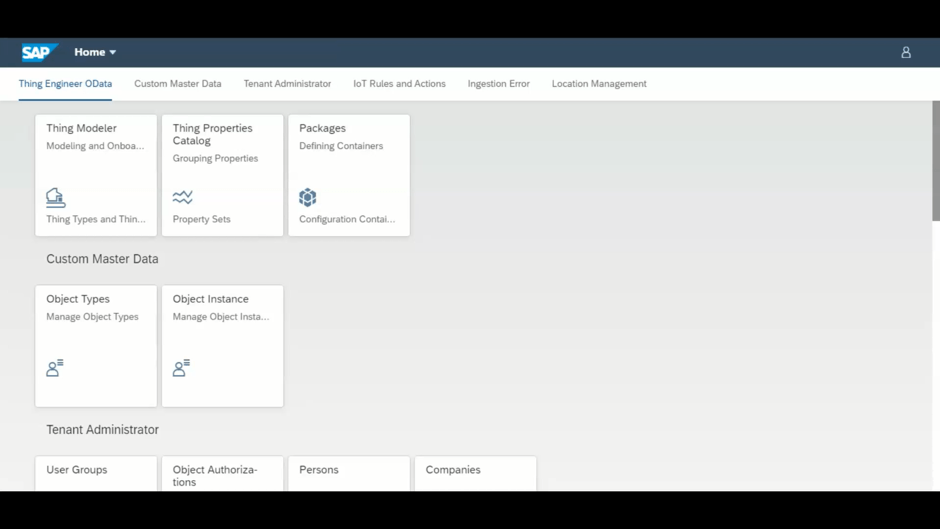Click the Custom Master Data section heading
The image size is (940, 529).
pyautogui.click(x=103, y=259)
